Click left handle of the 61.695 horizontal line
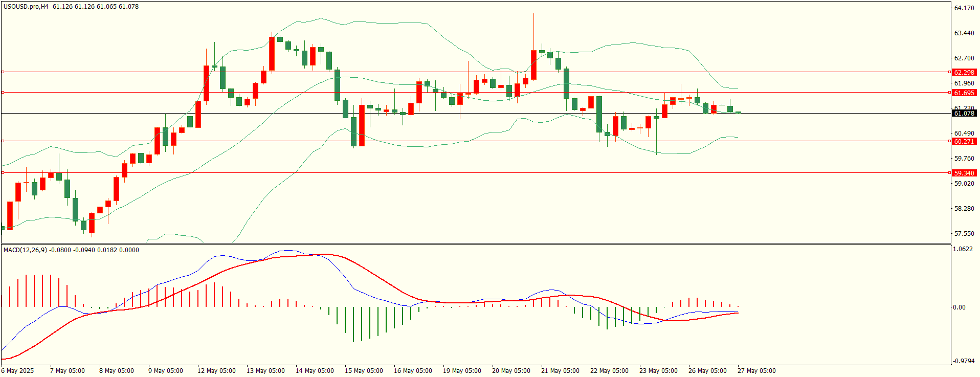This screenshot has width=980, height=377. [3, 93]
